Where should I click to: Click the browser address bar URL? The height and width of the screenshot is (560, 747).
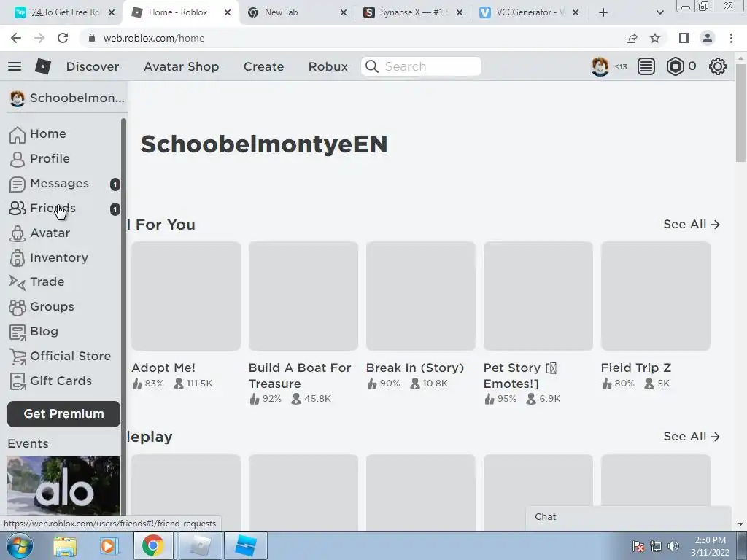click(154, 38)
